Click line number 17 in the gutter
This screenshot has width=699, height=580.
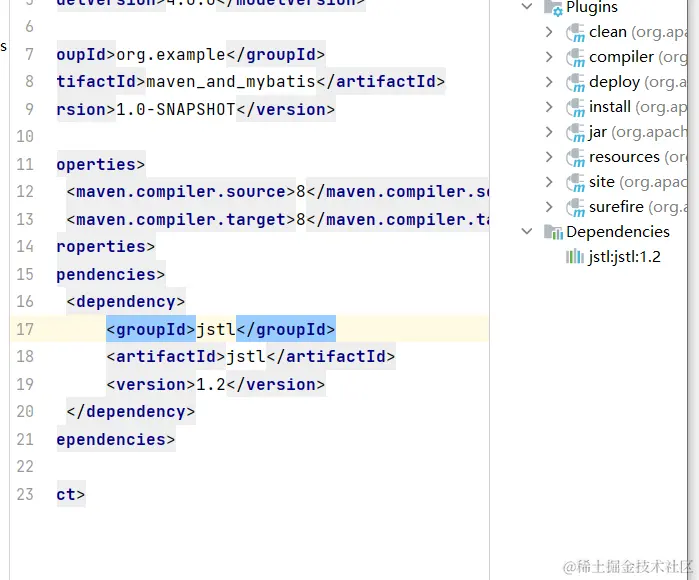click(25, 329)
